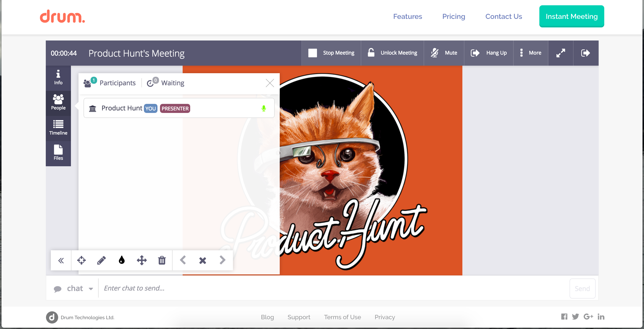
Task: Open the chat type dropdown arrow
Action: [91, 289]
